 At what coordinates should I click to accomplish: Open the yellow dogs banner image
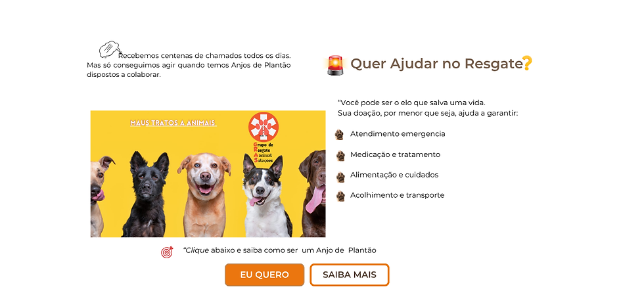(208, 173)
